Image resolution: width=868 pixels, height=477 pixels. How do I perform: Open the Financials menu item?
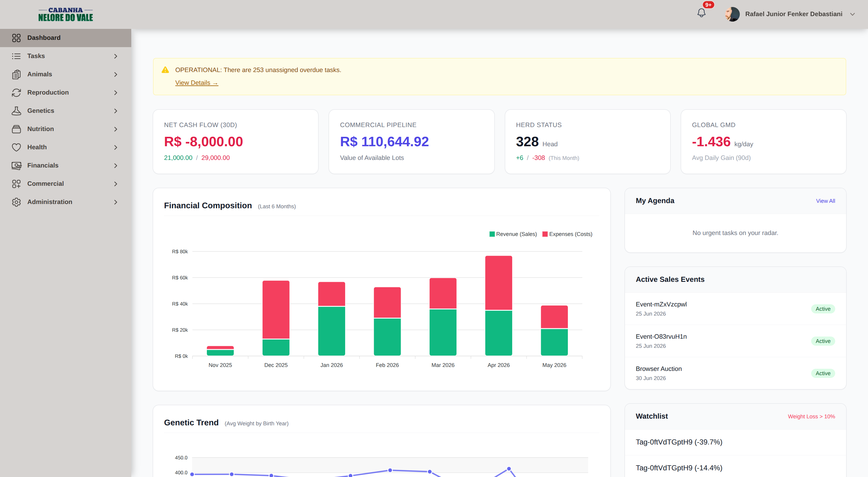66,165
